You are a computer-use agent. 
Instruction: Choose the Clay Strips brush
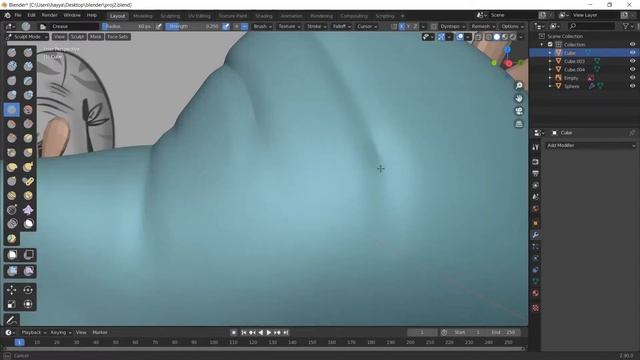click(x=28, y=66)
